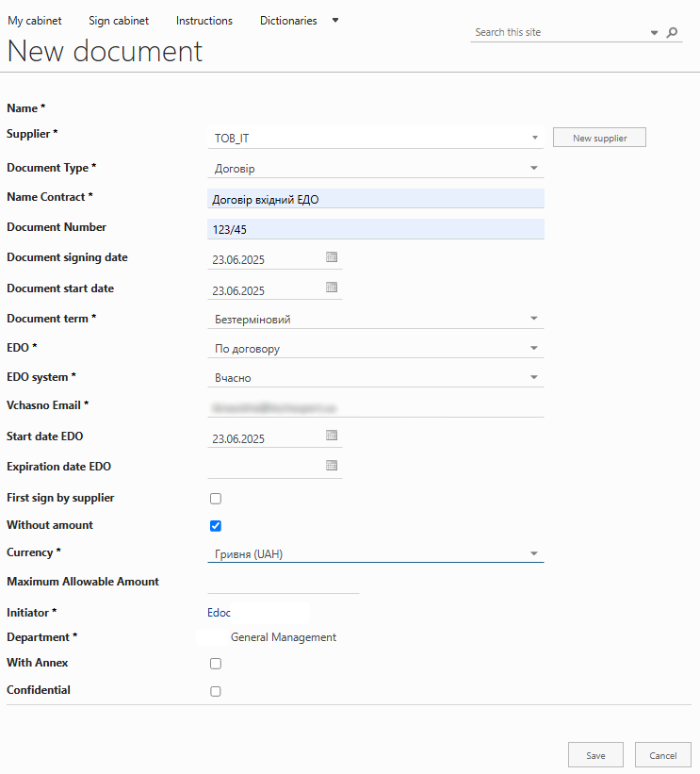
Task: Open the EDO dropdown set to По договору
Action: (x=375, y=348)
